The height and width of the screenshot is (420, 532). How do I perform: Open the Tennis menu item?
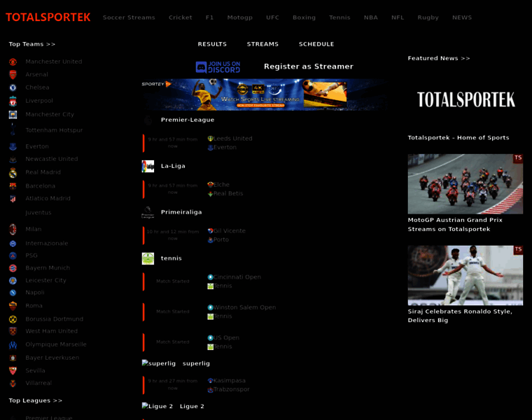point(339,17)
